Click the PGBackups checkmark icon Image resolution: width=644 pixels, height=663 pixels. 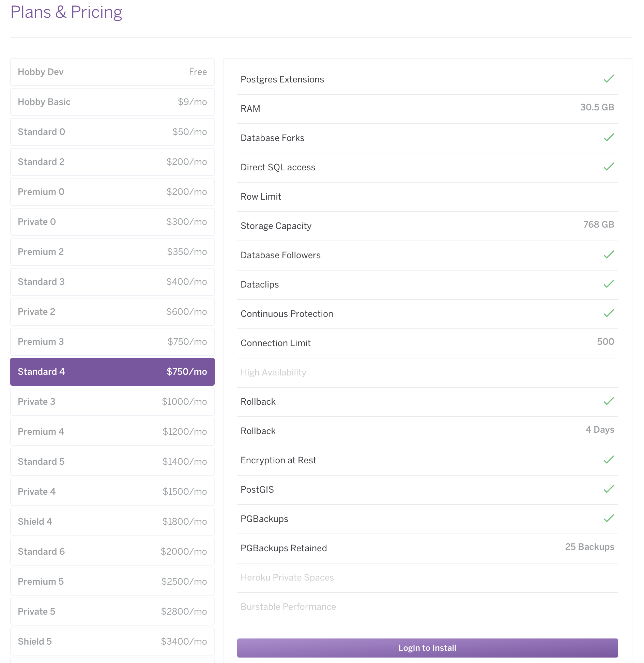tap(609, 519)
